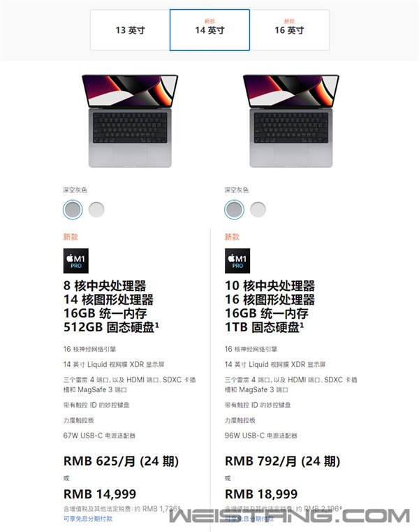Open installment payment link under RMB 14,999
The width and height of the screenshot is (419, 532).
(x=88, y=519)
